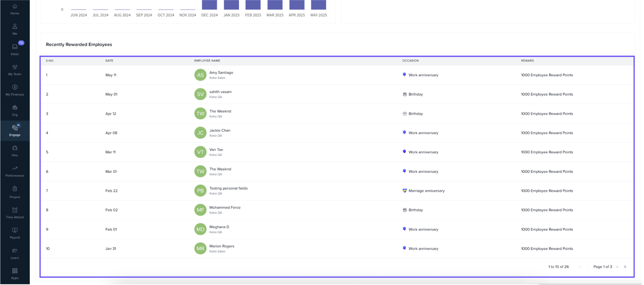Open the Learn menu item

click(15, 253)
